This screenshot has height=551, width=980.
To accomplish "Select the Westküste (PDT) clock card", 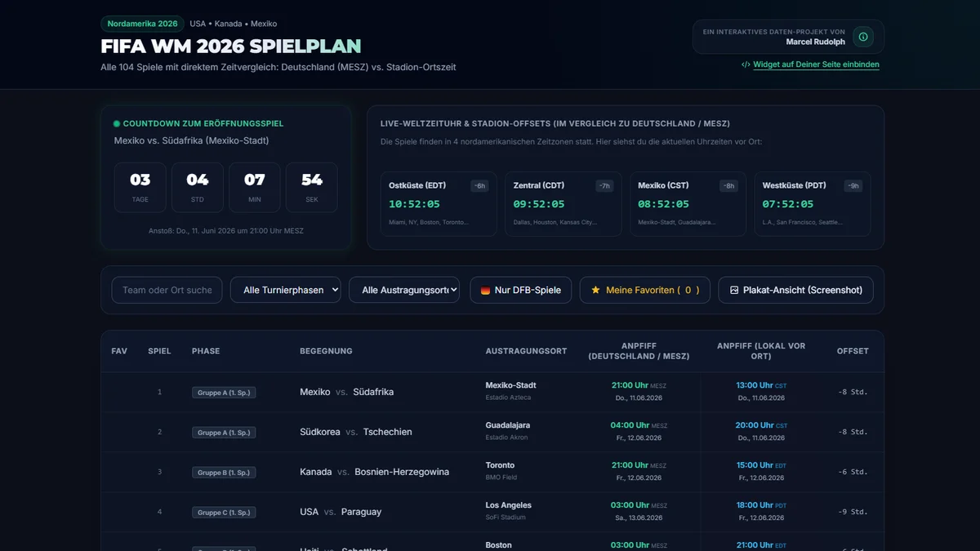I will [813, 204].
